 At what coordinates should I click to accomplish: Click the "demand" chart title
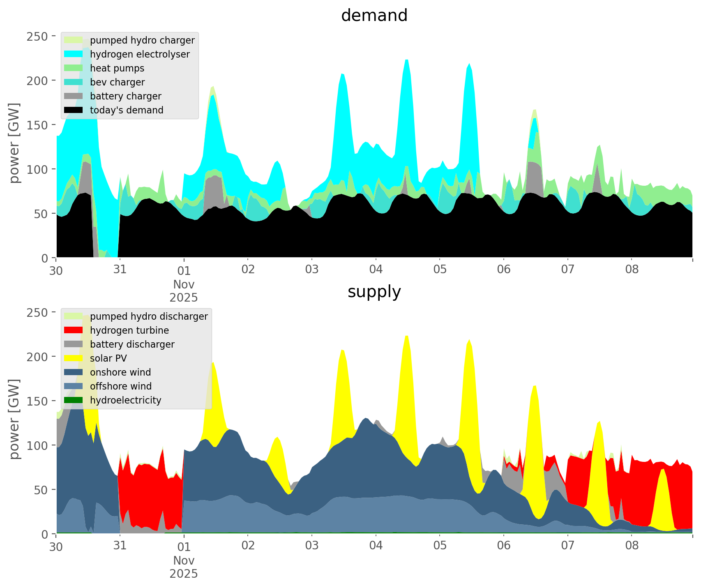coord(374,16)
